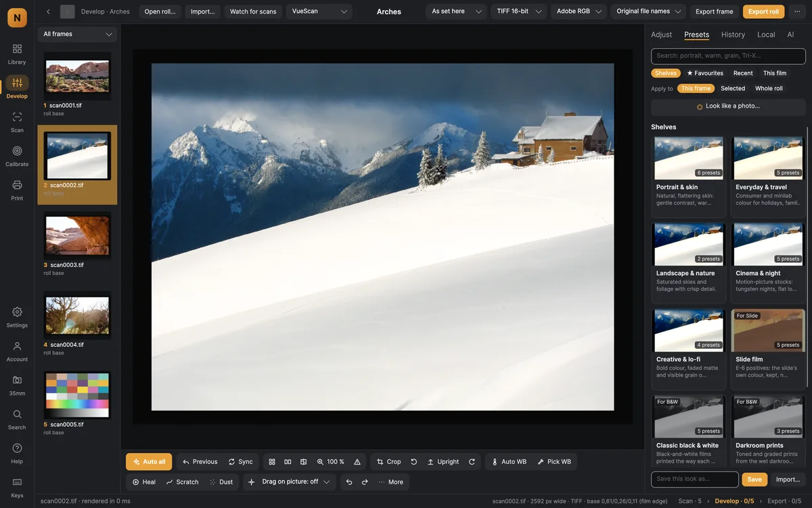Switch to the AI tab
Viewport: 812px width, 508px height.
(x=790, y=35)
